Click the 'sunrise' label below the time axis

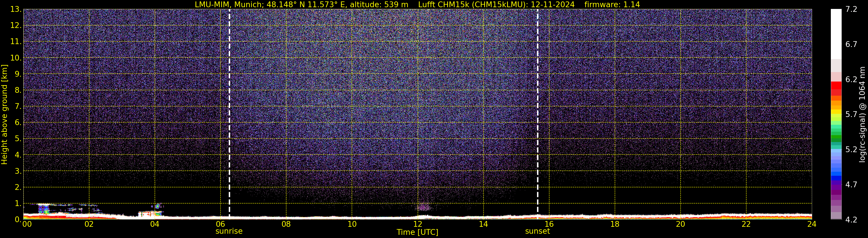pyautogui.click(x=229, y=231)
